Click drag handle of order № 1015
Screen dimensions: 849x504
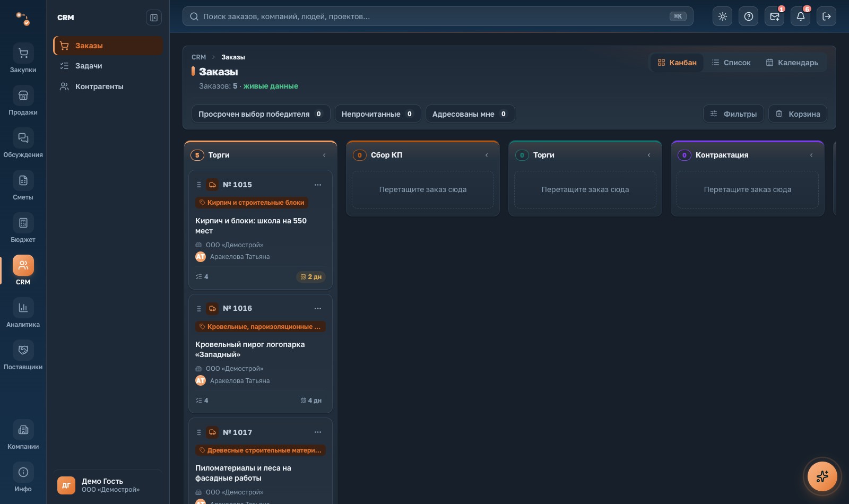(199, 185)
